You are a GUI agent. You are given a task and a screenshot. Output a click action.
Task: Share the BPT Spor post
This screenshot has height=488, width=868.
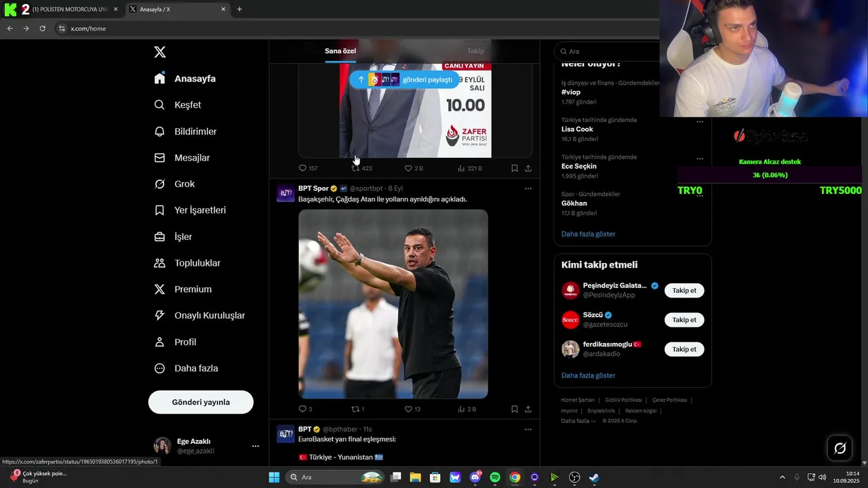(x=528, y=409)
